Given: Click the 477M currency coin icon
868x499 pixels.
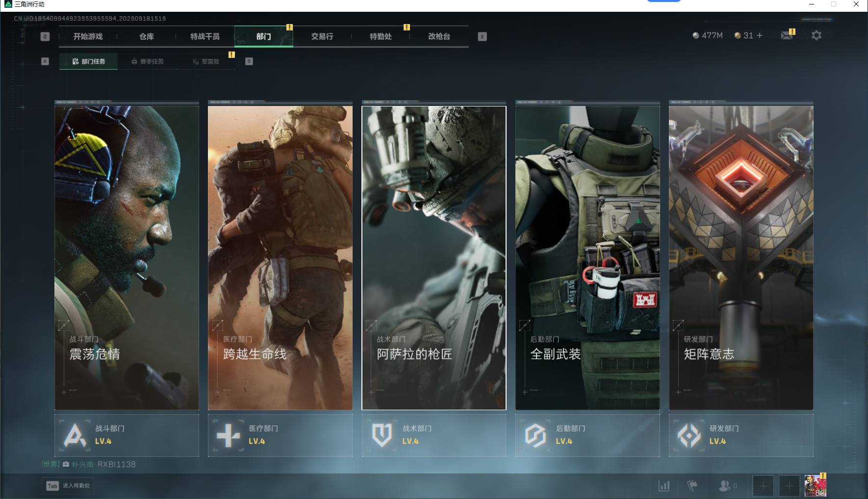Looking at the screenshot, I should 695,35.
